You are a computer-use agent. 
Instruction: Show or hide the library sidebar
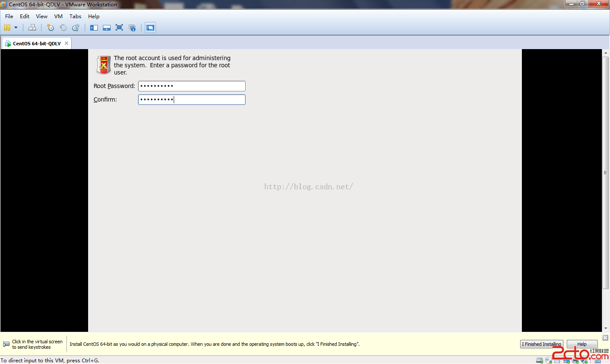[x=94, y=28]
